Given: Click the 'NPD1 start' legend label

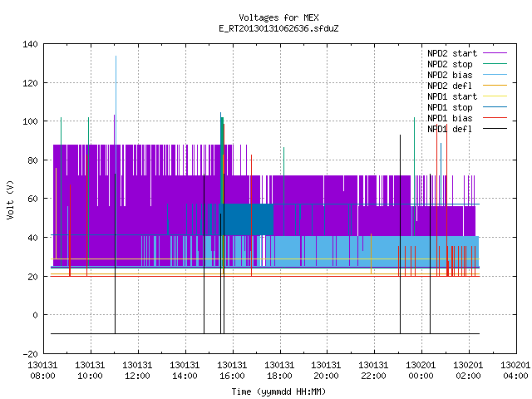Looking at the screenshot, I should tap(452, 96).
